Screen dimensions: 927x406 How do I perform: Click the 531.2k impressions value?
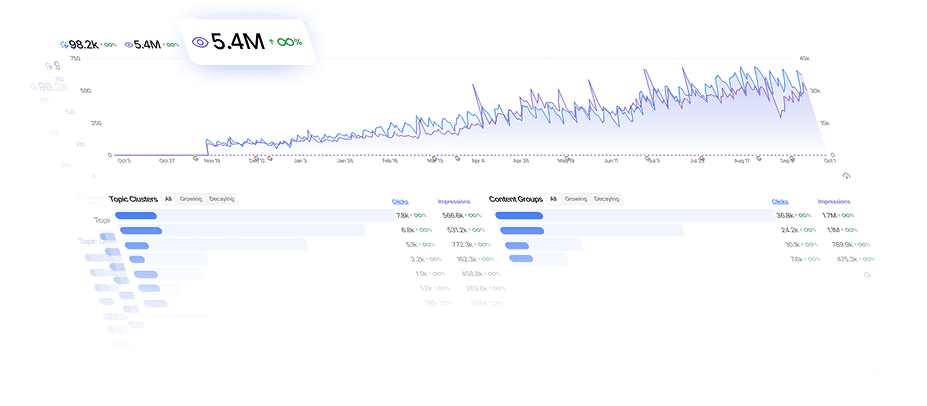click(457, 230)
